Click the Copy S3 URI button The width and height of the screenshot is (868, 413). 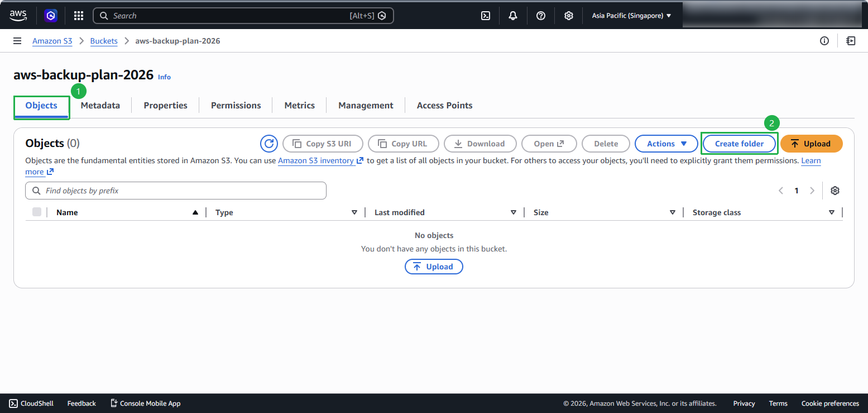tap(323, 144)
